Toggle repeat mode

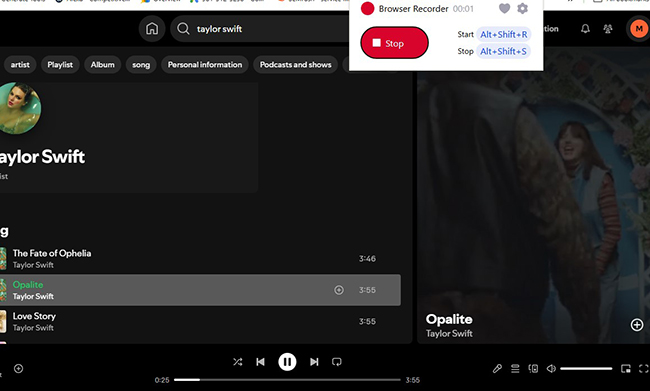[x=337, y=362]
